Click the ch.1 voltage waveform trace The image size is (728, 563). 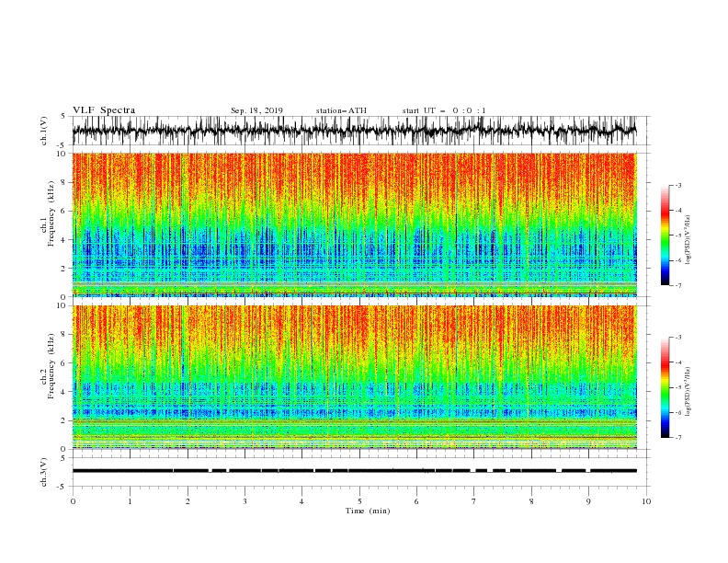[x=354, y=131]
